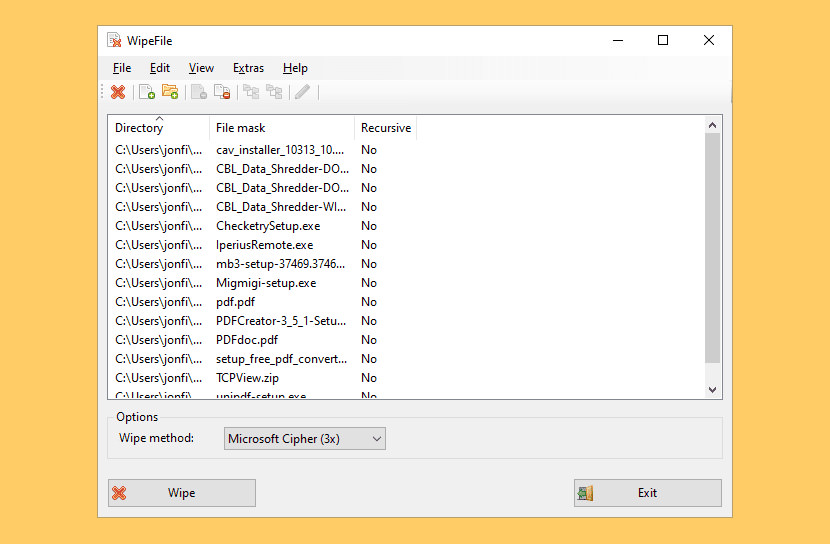Select the mb3-setup-37469.3746... entry
This screenshot has height=544, width=830.
pos(281,264)
